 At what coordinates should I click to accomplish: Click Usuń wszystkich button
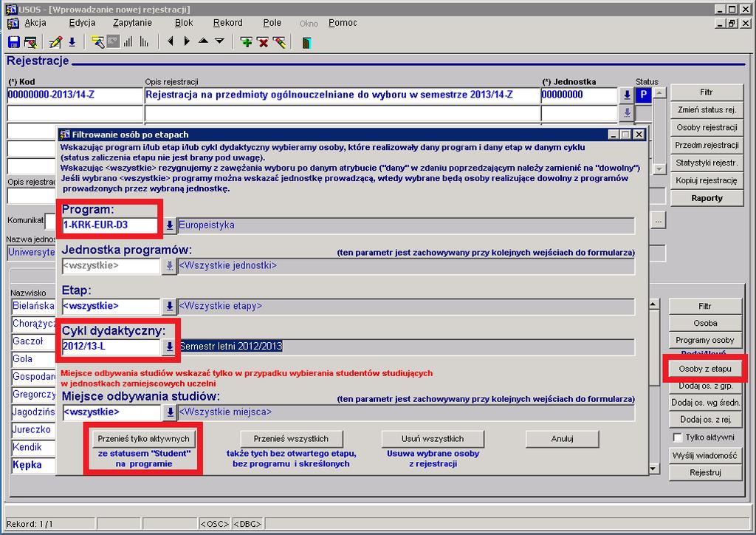coord(433,439)
